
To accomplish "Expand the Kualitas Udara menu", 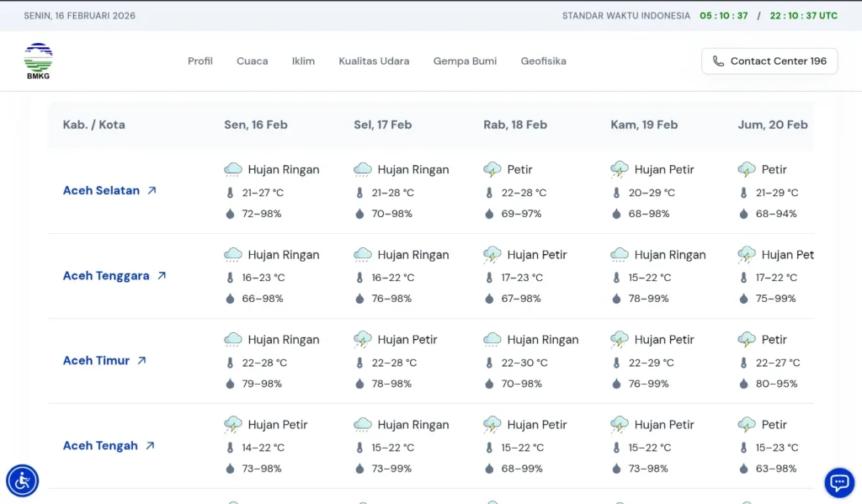I will (x=374, y=61).
